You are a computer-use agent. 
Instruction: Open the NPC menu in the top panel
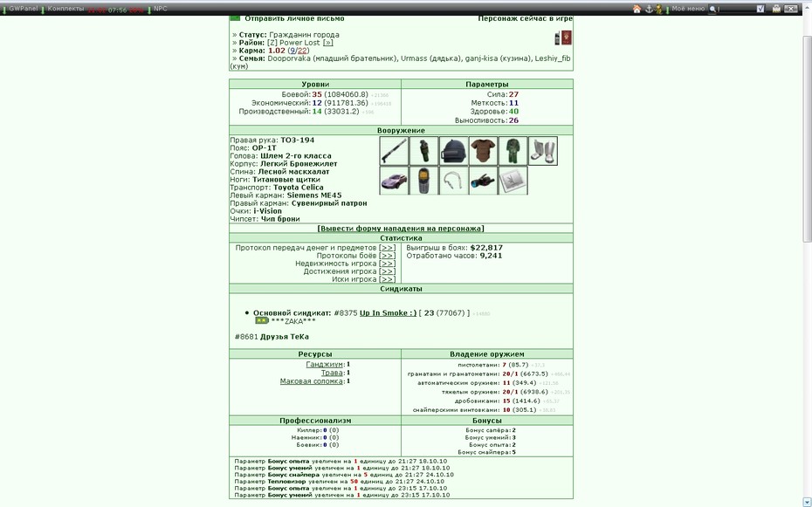(x=161, y=9)
